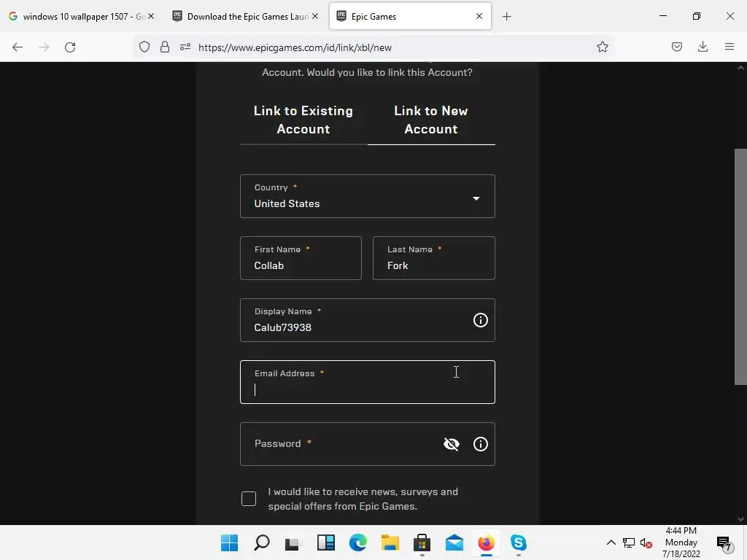This screenshot has width=747, height=560.
Task: Toggle password visibility eye icon
Action: [451, 444]
